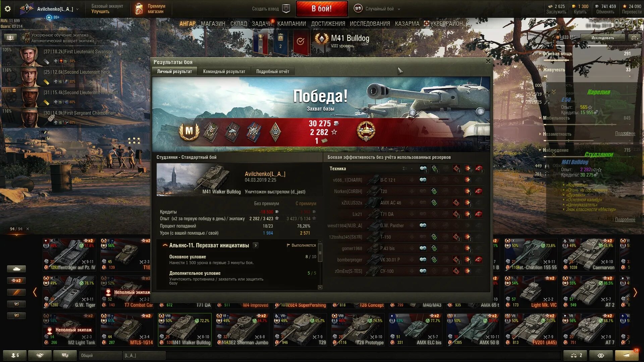Click the personal missions check icon
The image size is (644, 362).
coord(301,41)
